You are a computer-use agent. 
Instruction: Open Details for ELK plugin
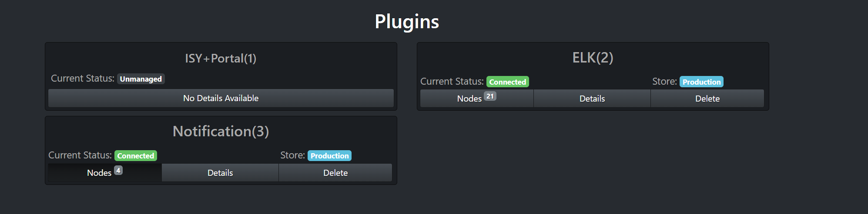tap(592, 99)
